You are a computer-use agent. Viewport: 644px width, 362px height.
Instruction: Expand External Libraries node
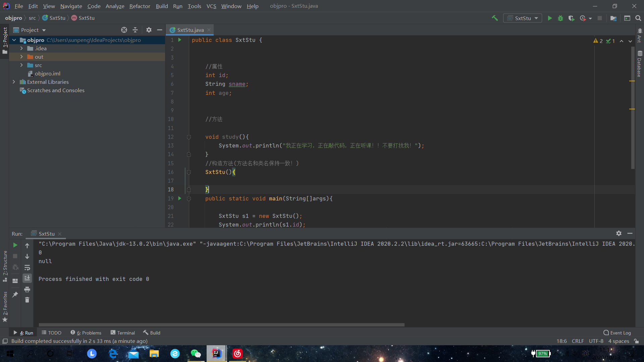(14, 82)
